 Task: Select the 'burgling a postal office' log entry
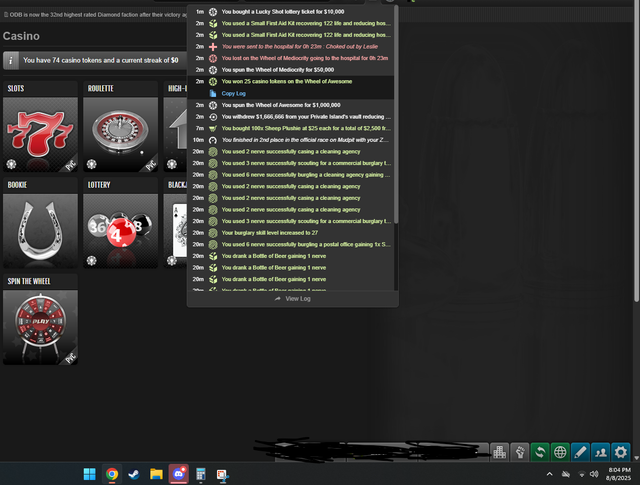(x=291, y=245)
